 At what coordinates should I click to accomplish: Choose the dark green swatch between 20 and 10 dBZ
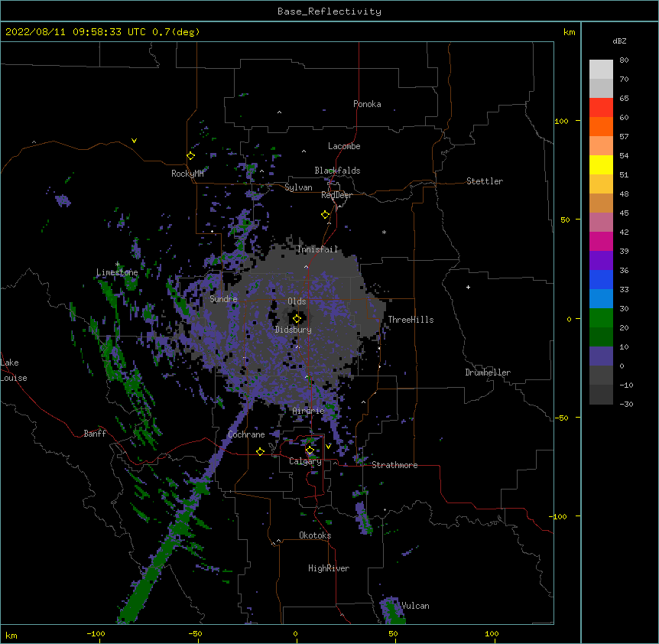[601, 337]
